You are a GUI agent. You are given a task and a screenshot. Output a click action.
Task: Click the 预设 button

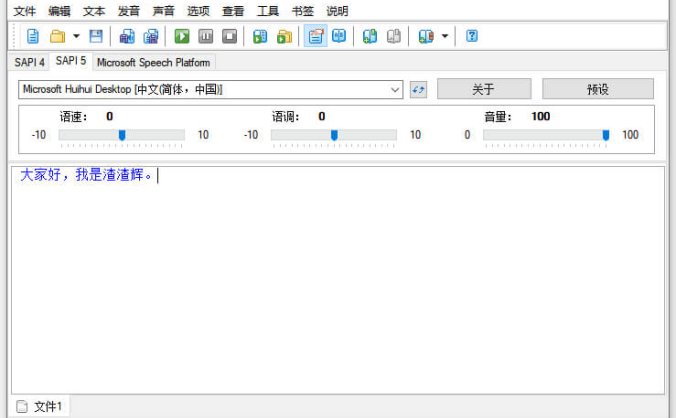[598, 89]
